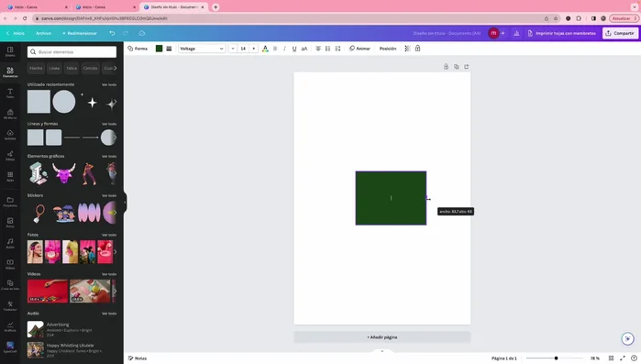Click the Compartir button
641x364 pixels.
(x=620, y=33)
